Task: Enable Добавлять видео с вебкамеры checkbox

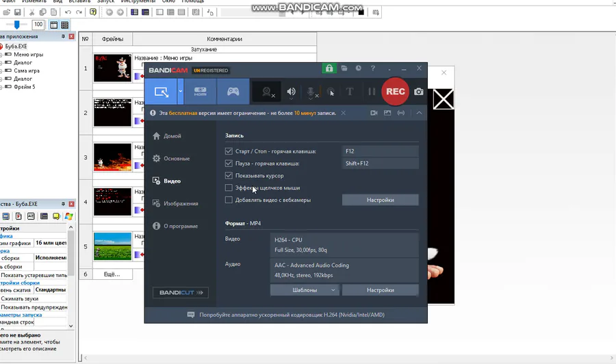Action: click(229, 200)
